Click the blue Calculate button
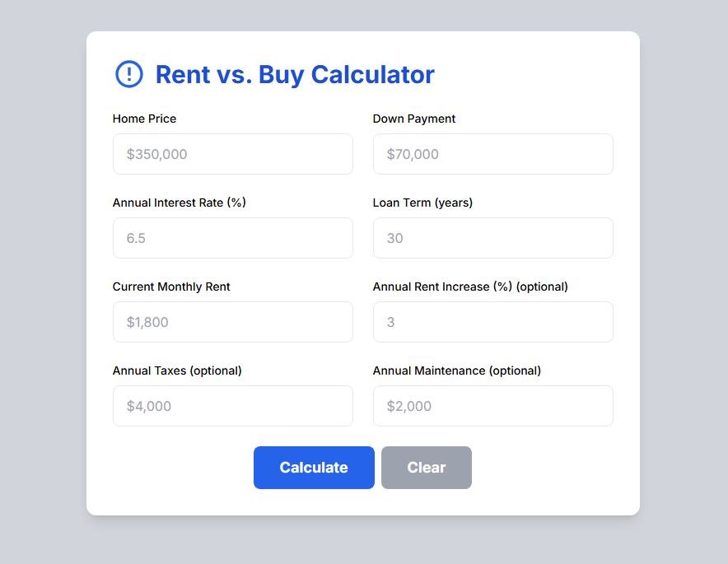Screen dimensions: 728x564 314,468
